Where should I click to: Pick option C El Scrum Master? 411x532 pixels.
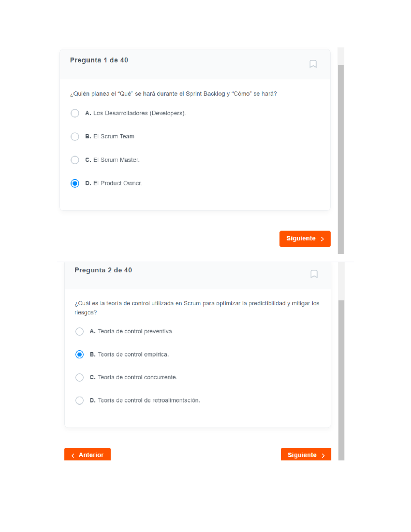click(75, 160)
